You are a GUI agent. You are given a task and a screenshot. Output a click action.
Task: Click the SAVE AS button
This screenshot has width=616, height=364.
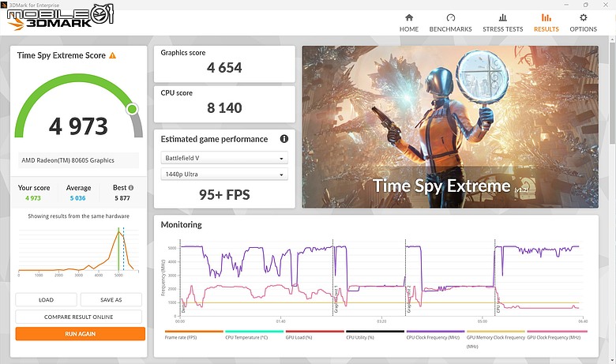click(x=111, y=299)
